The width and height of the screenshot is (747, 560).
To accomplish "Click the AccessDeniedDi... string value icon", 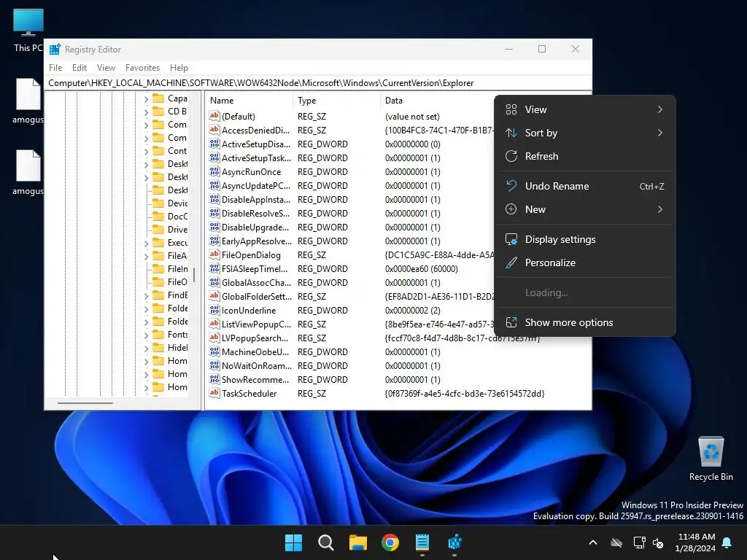I will (x=214, y=130).
